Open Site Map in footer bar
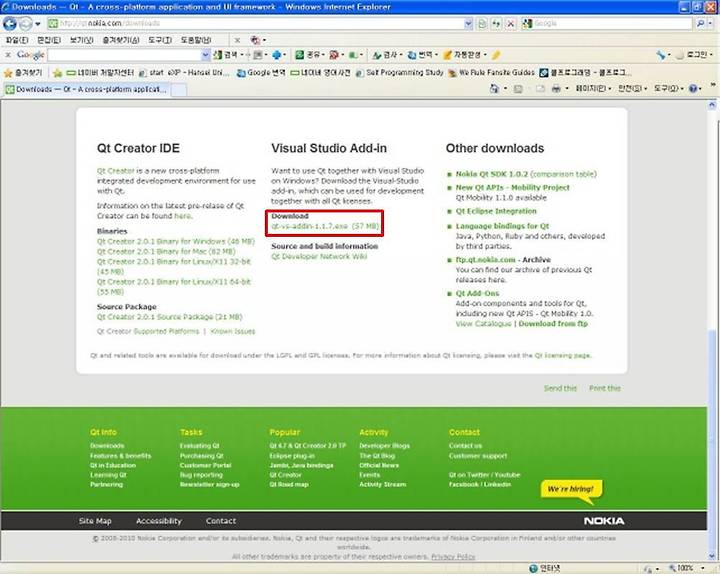The height and width of the screenshot is (574, 720). click(95, 521)
